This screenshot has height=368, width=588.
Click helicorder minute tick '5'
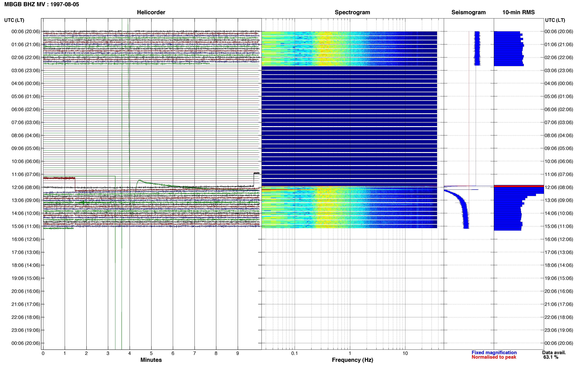tap(151, 353)
